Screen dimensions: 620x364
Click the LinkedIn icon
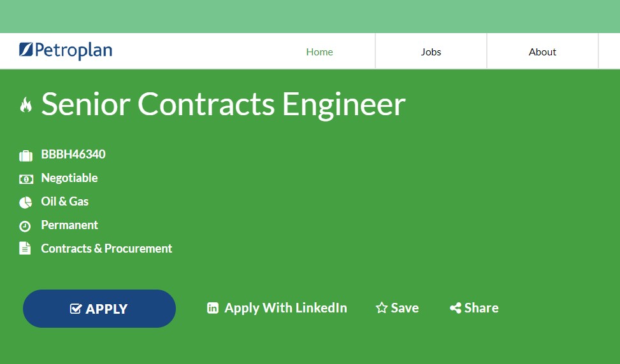pyautogui.click(x=213, y=308)
